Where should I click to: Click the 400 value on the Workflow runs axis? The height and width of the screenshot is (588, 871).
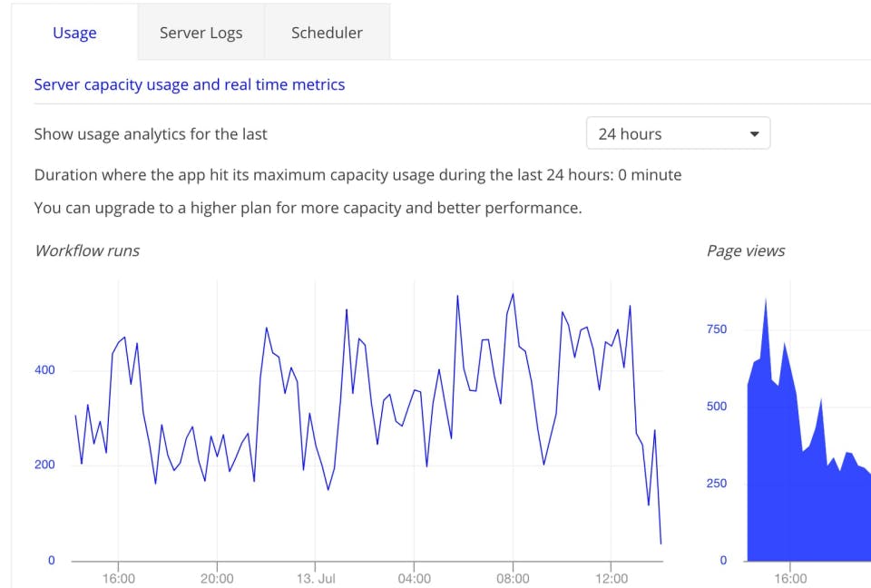pos(45,370)
